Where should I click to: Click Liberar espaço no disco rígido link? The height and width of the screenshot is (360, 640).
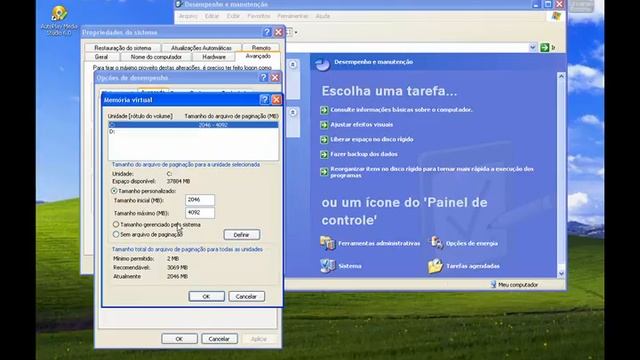pyautogui.click(x=372, y=139)
